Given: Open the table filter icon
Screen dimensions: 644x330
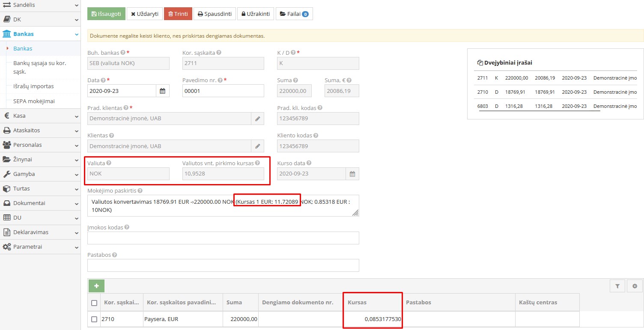Looking at the screenshot, I should click(x=617, y=286).
